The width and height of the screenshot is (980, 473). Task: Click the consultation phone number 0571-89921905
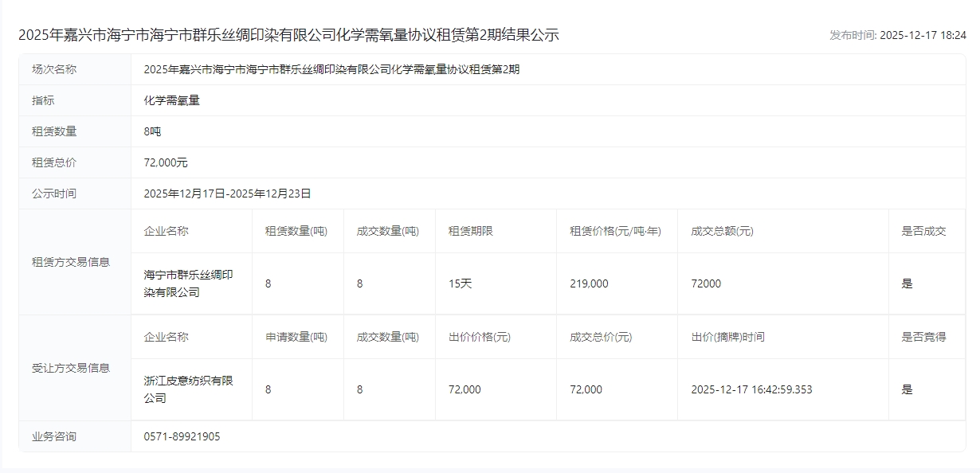(182, 436)
